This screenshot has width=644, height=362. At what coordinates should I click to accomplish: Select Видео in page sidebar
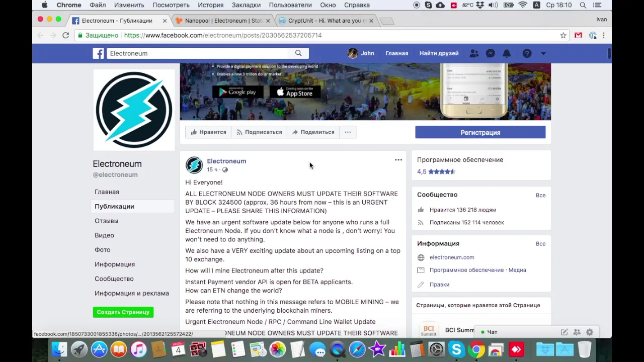click(x=104, y=235)
